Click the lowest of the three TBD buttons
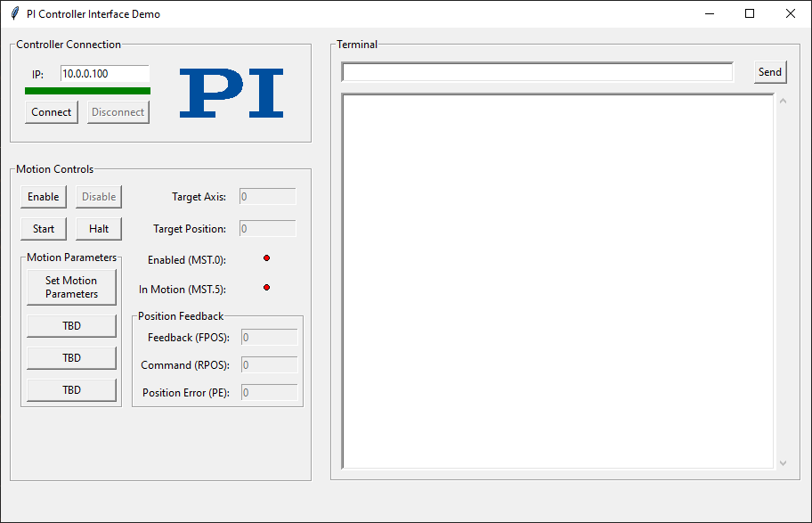The image size is (812, 523). click(71, 390)
